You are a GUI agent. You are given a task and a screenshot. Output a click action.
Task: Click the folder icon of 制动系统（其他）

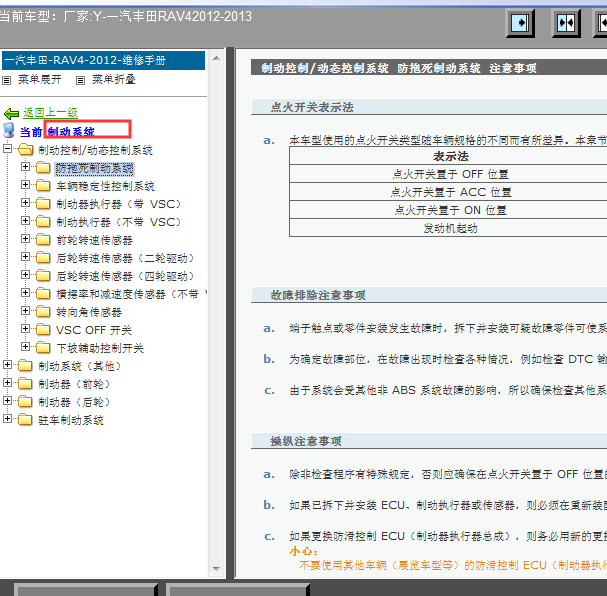(25, 366)
